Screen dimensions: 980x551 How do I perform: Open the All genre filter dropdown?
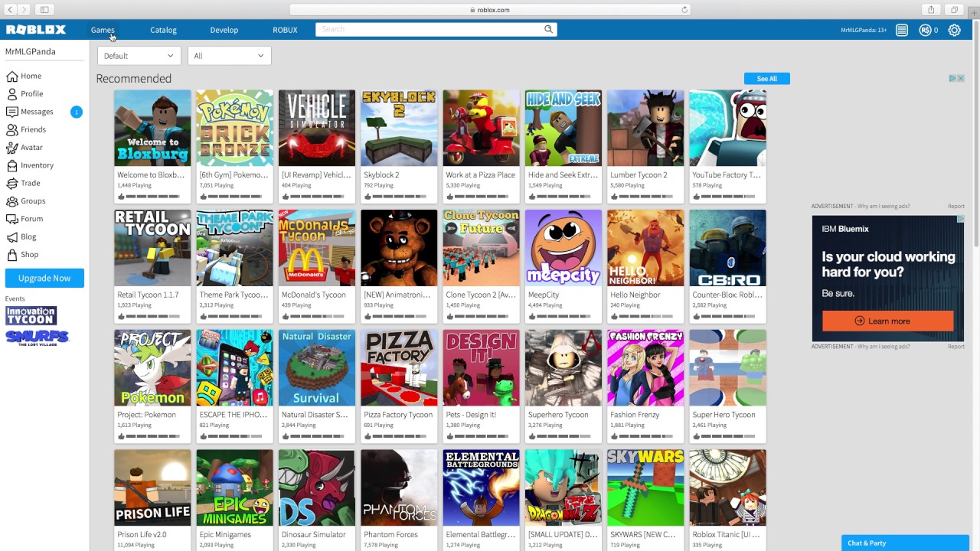coord(229,56)
